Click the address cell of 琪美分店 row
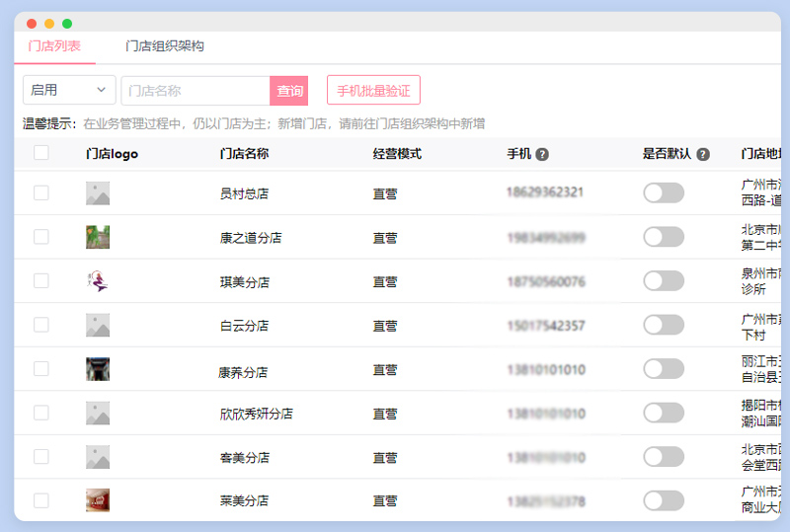Screen dimensions: 790x532 point(760,281)
